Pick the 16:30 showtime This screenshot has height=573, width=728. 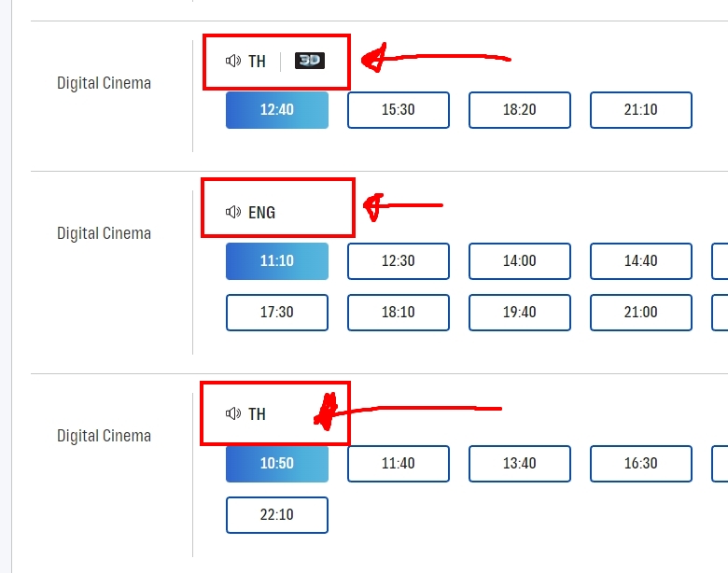click(x=640, y=464)
